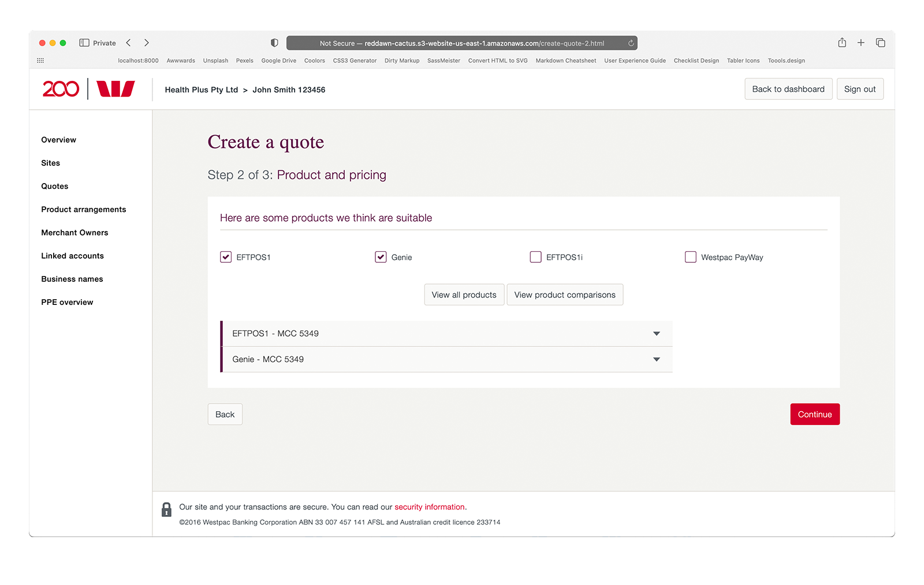The image size is (924, 585).
Task: Click the Westpac copyright footer text
Action: click(340, 522)
